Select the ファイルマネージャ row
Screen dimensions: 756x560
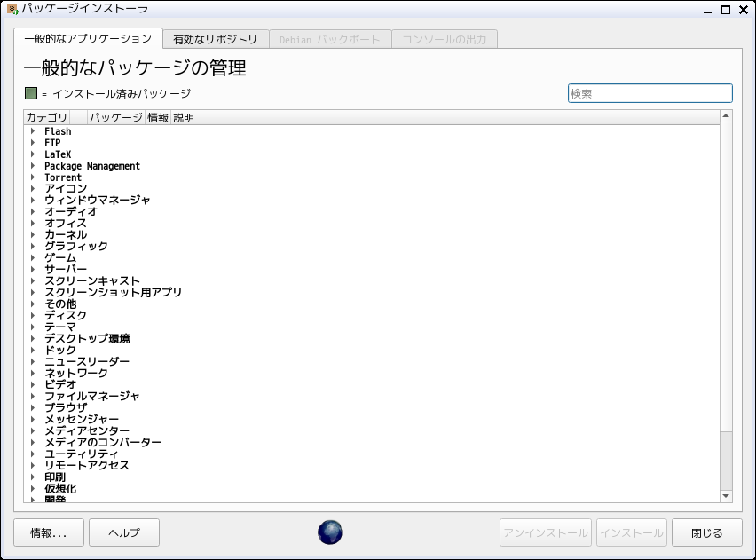[x=372, y=396]
